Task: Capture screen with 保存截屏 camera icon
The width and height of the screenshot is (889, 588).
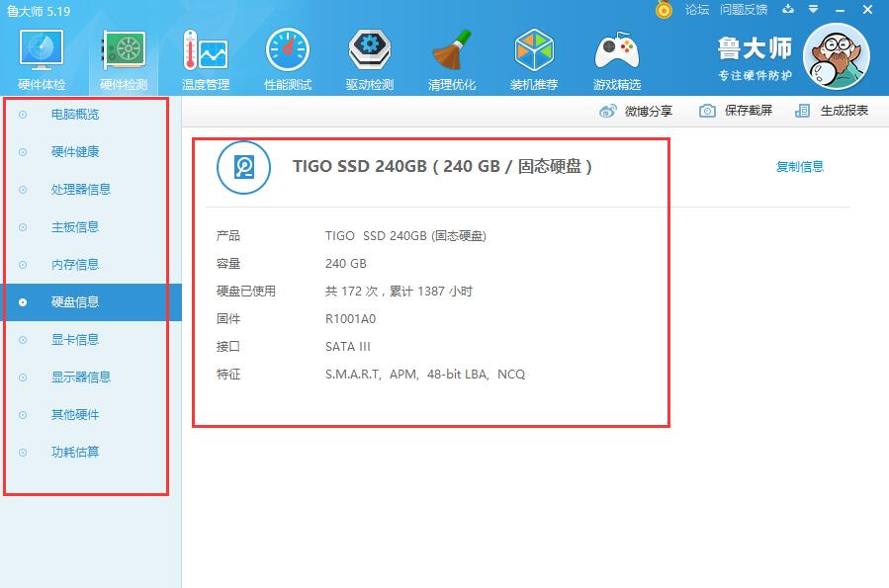Action: [x=706, y=111]
